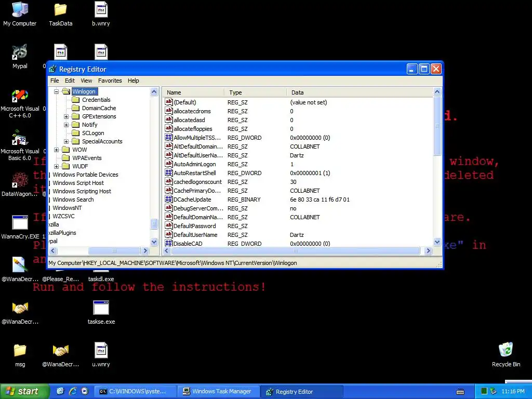
Task: Switch to Windows Task Manager taskbar button
Action: pos(219,391)
